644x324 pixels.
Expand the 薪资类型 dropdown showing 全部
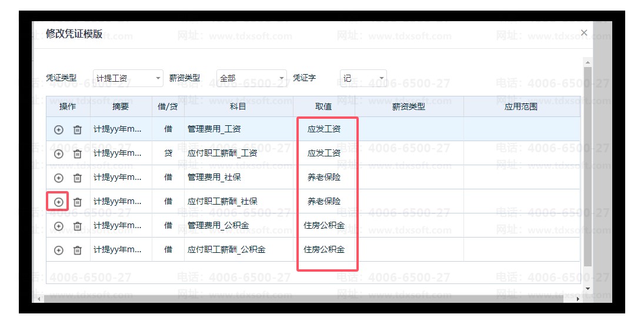pyautogui.click(x=251, y=78)
